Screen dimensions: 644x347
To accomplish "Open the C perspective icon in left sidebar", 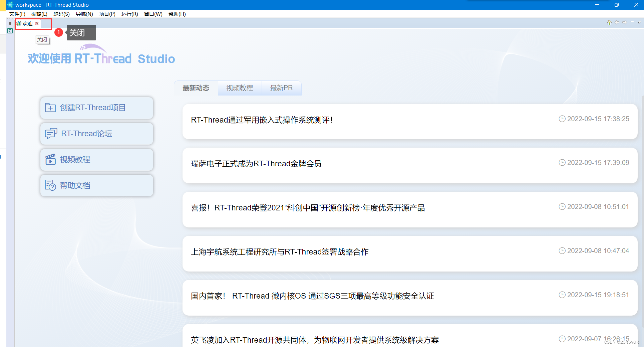I will tap(10, 31).
